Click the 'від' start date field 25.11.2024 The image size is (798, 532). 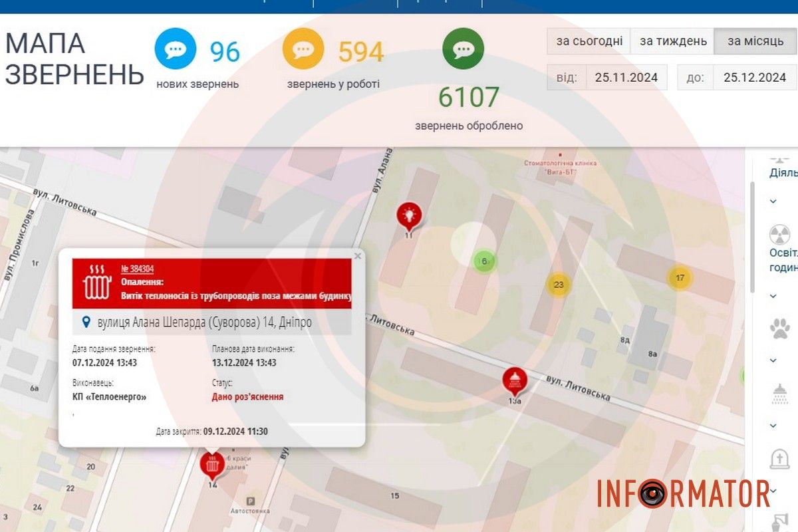pos(626,77)
